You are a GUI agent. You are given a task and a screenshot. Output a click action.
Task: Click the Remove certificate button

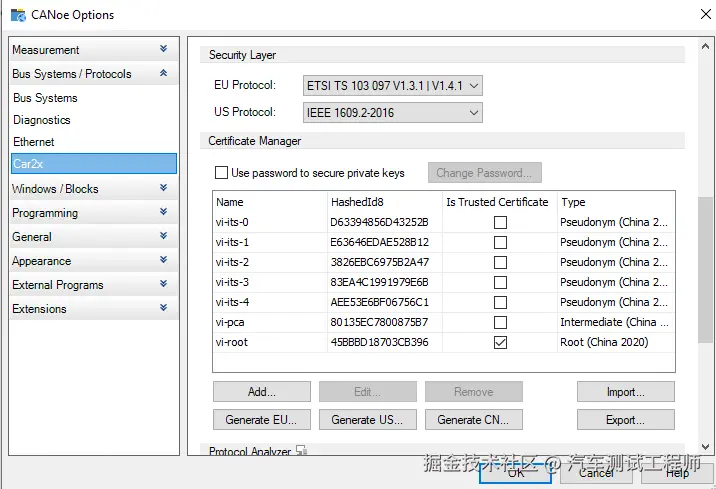[x=474, y=392]
